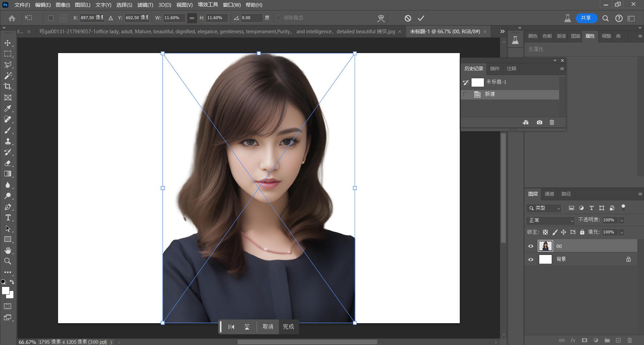Select the Brush tool
Screen dimensions: 644x345
(x=8, y=130)
